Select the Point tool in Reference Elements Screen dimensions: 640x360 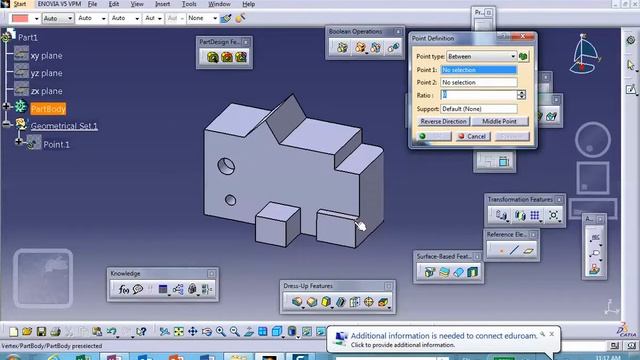(501, 250)
